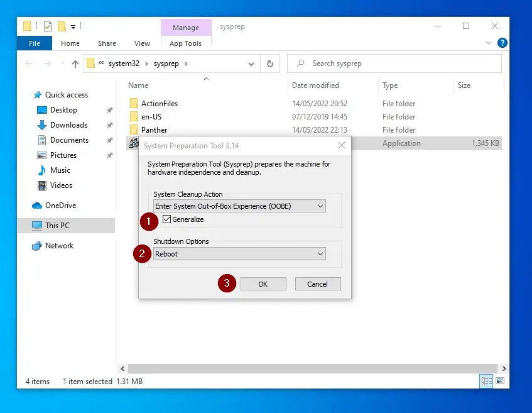Click the pin icon next to Desktop
The height and width of the screenshot is (413, 532).
pos(109,110)
